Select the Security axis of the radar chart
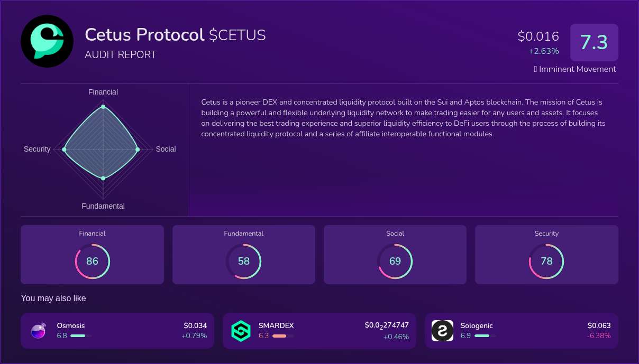Viewport: 639px width, 364px height. (x=37, y=149)
